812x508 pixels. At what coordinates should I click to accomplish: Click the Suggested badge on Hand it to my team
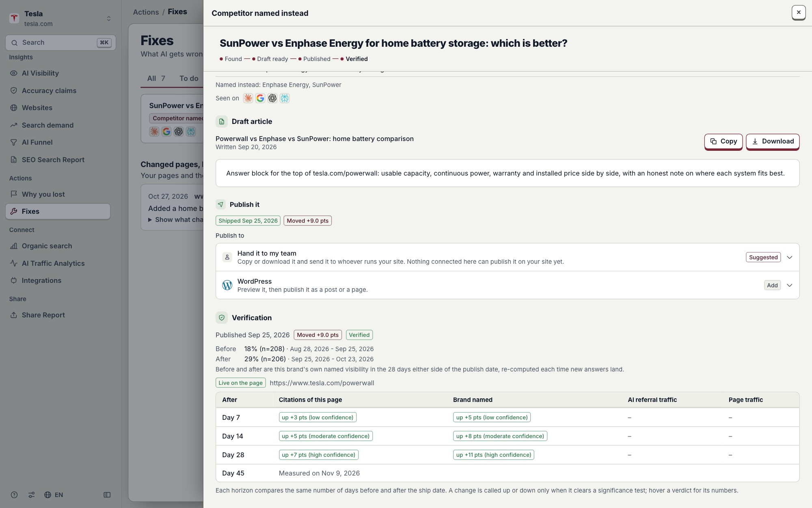point(763,257)
